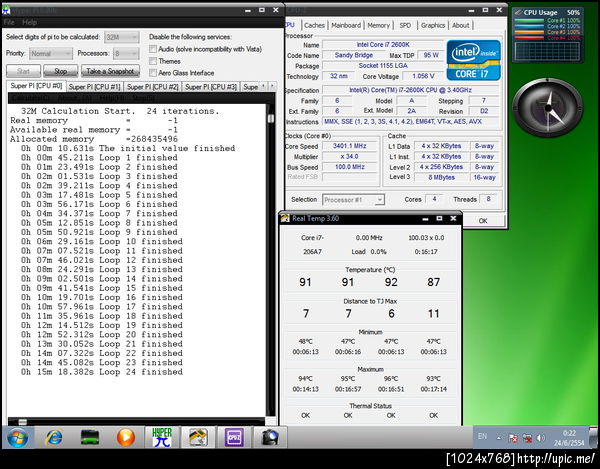Launch Internet Explorer from the taskbar
The height and width of the screenshot is (469, 600).
coord(54,437)
